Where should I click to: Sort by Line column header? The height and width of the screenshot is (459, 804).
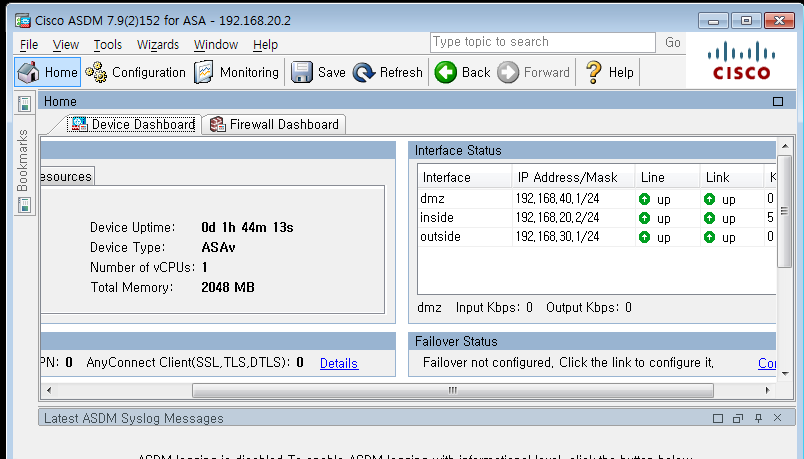[667, 177]
